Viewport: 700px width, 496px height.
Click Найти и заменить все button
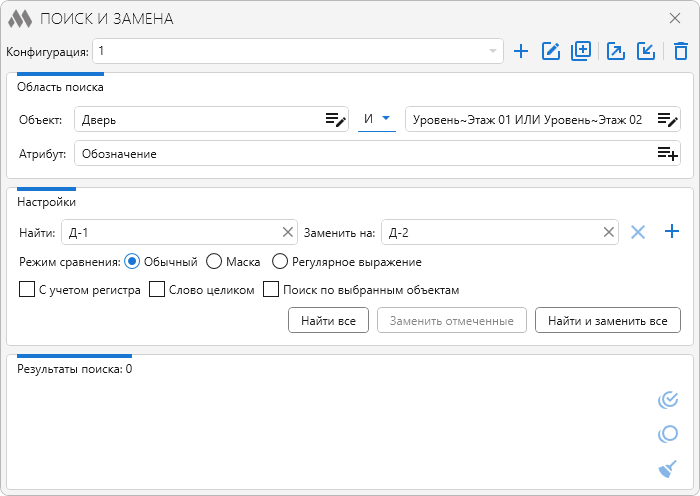pyautogui.click(x=608, y=320)
